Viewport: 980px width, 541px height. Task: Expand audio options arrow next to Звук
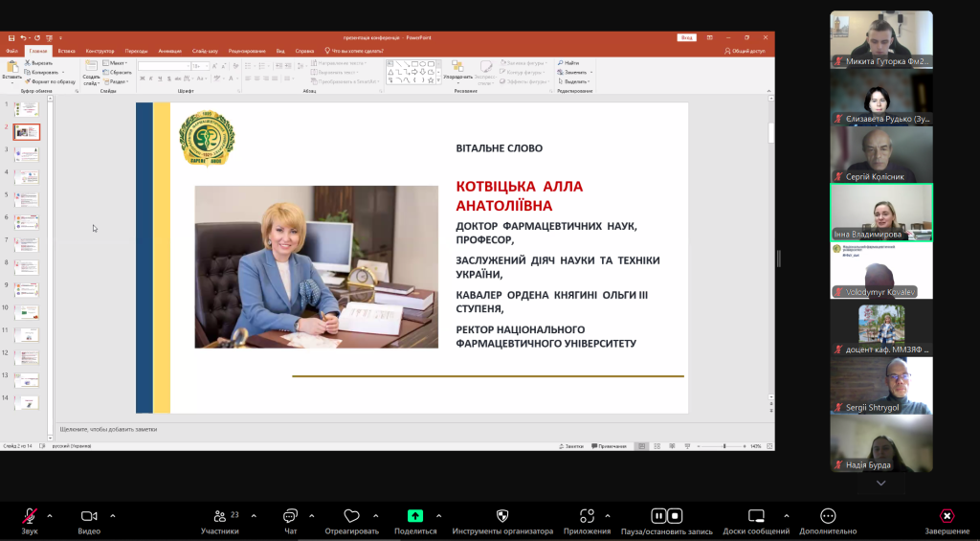[50, 516]
